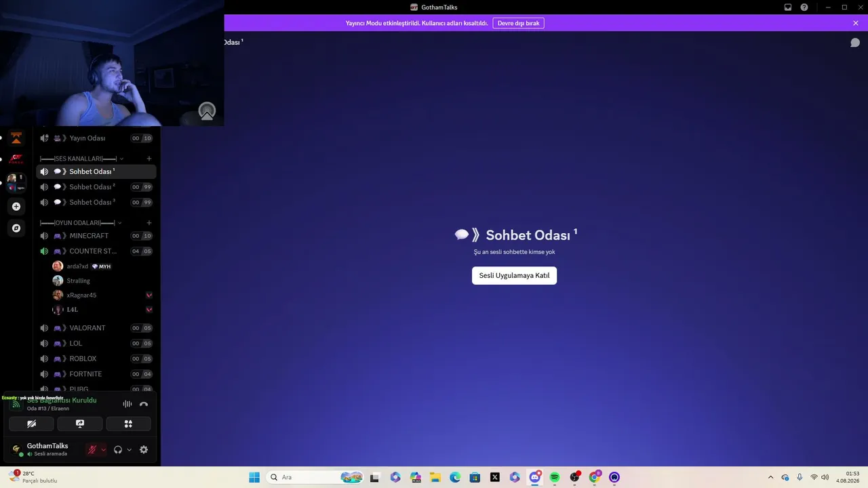Click the MYH tag badge
Image resolution: width=868 pixels, height=488 pixels.
tap(101, 266)
